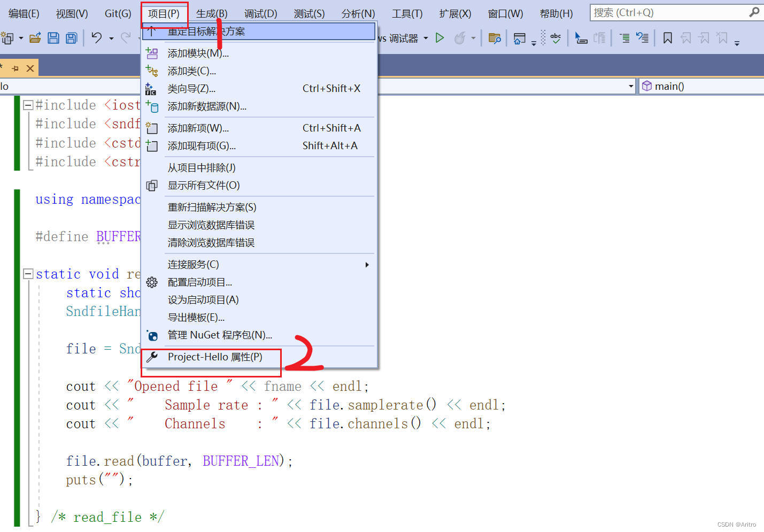Select 配置启动项目... menu item
This screenshot has height=532, width=764.
pos(259,282)
